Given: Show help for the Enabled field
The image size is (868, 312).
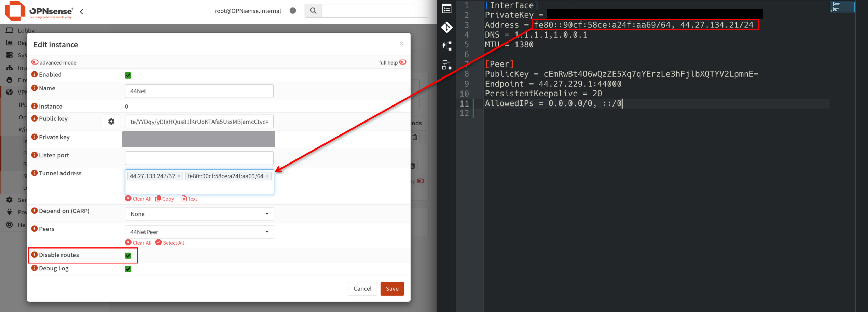Looking at the screenshot, I should 35,74.
